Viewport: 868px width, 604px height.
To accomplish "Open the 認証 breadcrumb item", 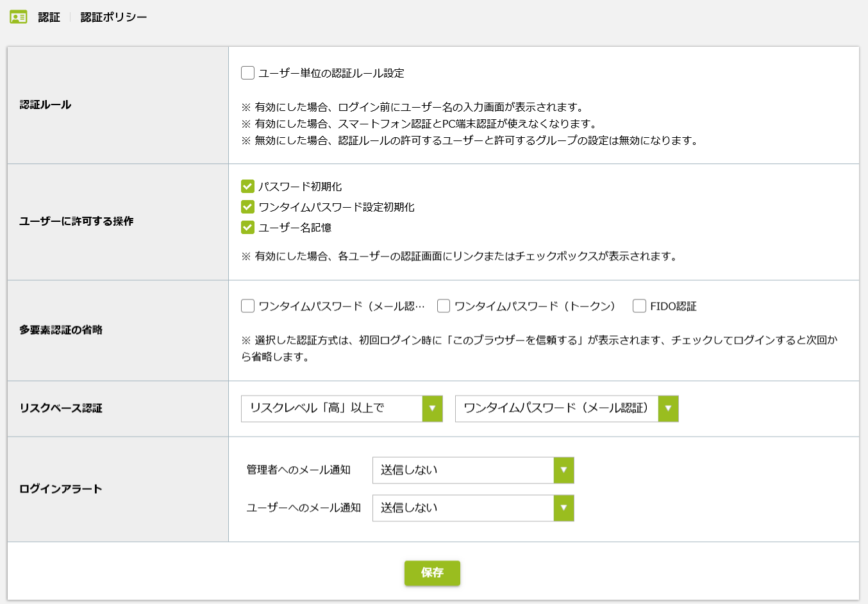I will (x=49, y=17).
